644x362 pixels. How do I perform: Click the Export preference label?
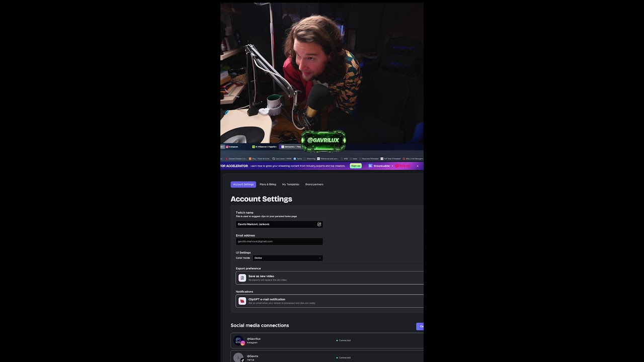point(249,268)
